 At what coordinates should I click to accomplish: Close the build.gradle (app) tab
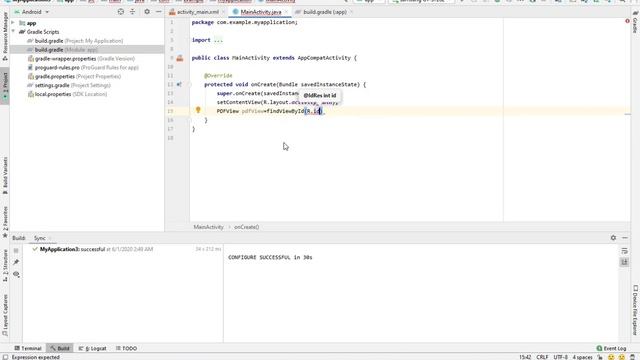pyautogui.click(x=351, y=12)
